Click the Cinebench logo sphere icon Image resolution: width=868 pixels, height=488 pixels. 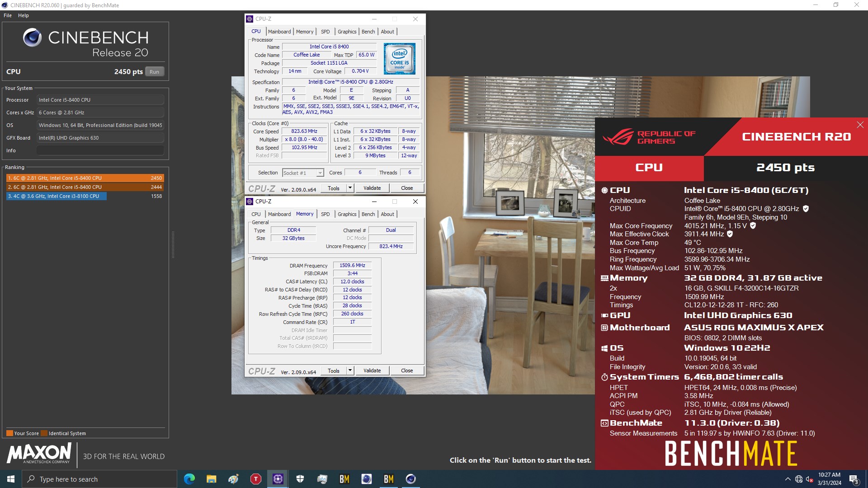32,38
